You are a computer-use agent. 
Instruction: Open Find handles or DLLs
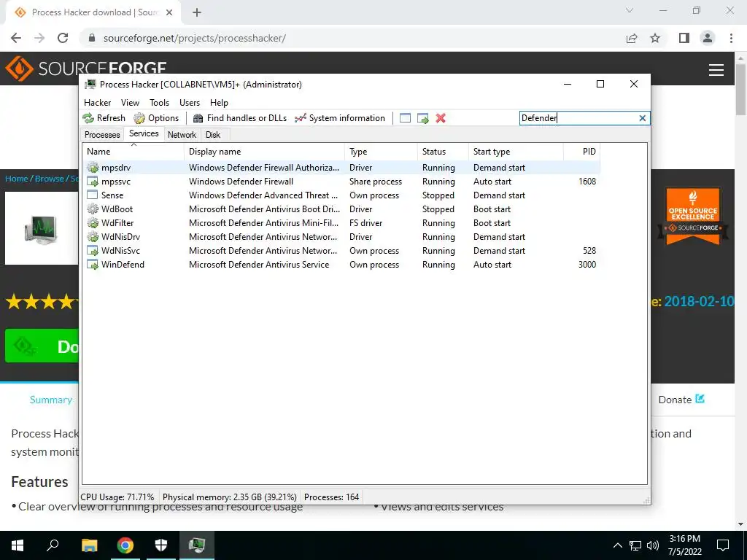(x=240, y=118)
